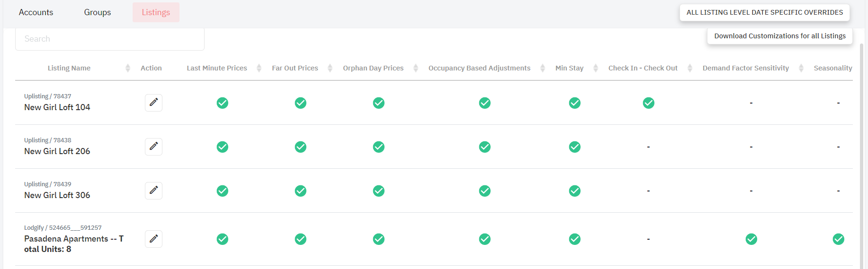Image resolution: width=868 pixels, height=269 pixels.
Task: Sort by Listing Name column arrows
Action: tap(128, 68)
